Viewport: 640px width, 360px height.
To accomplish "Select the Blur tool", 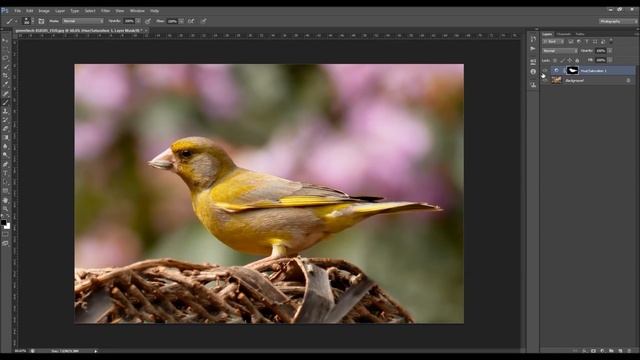I will coord(5,147).
